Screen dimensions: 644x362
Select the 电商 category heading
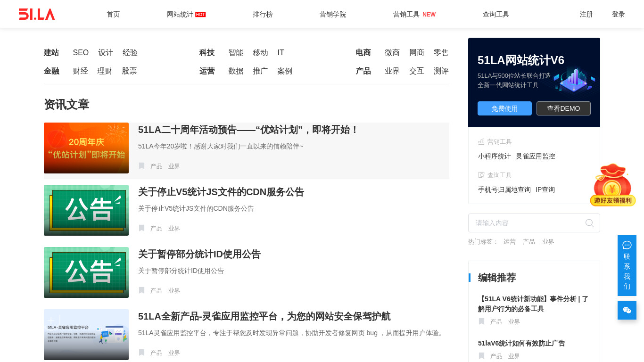point(363,53)
